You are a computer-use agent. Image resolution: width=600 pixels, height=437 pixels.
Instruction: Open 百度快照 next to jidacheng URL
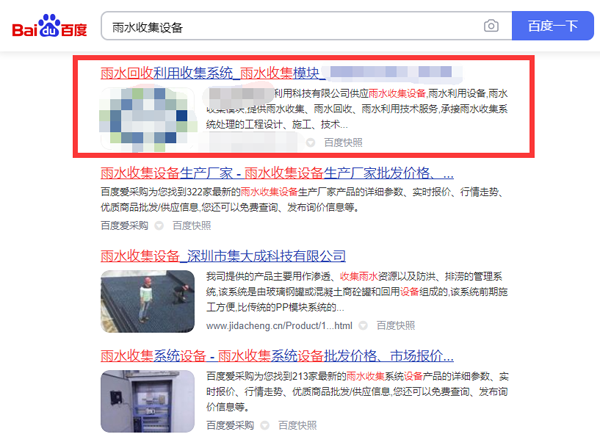(396, 326)
